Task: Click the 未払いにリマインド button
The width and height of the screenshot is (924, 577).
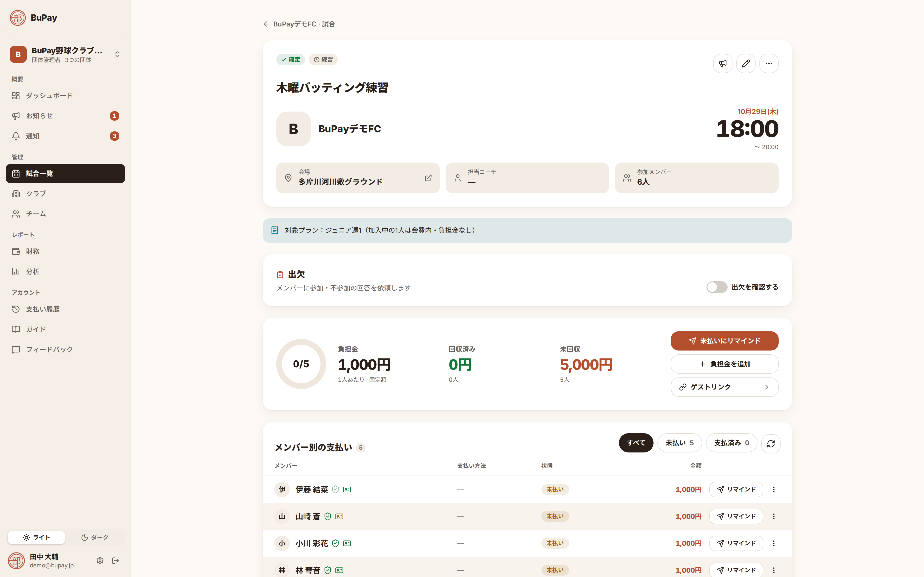Action: (x=724, y=341)
